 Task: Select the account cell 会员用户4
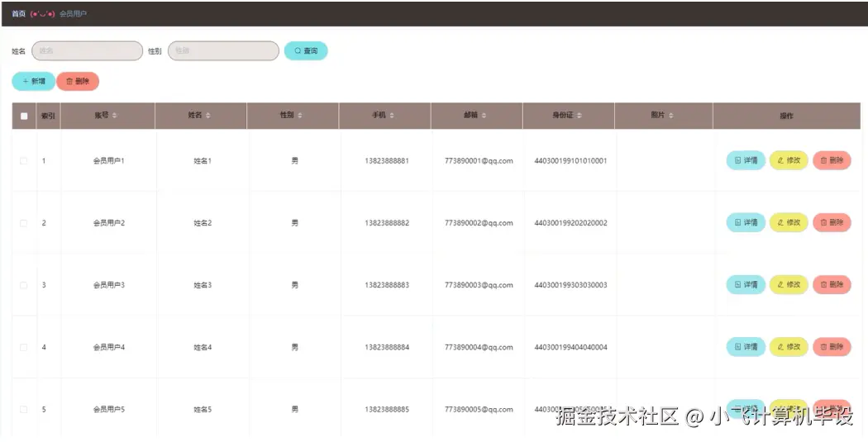click(109, 348)
